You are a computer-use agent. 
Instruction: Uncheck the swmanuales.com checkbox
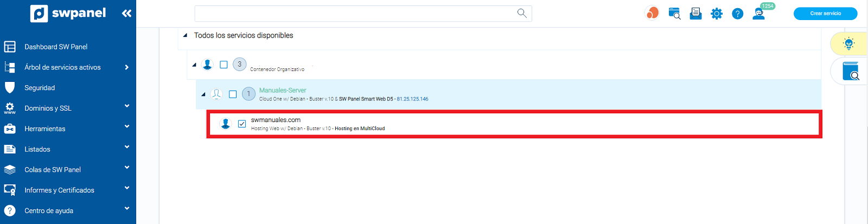242,124
